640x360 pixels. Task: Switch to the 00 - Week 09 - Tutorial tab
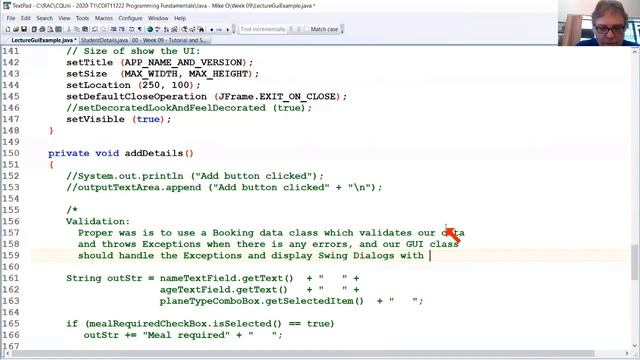click(x=170, y=40)
